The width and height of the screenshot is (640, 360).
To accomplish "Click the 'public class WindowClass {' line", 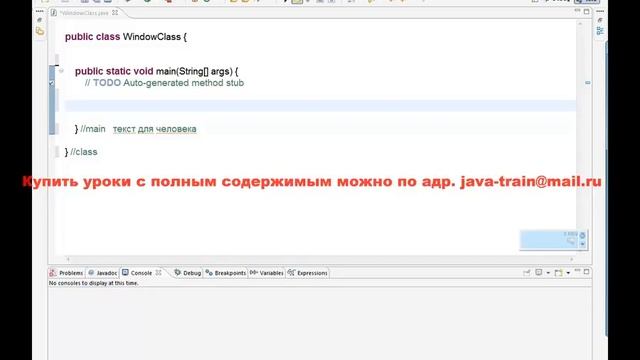I will (x=126, y=37).
